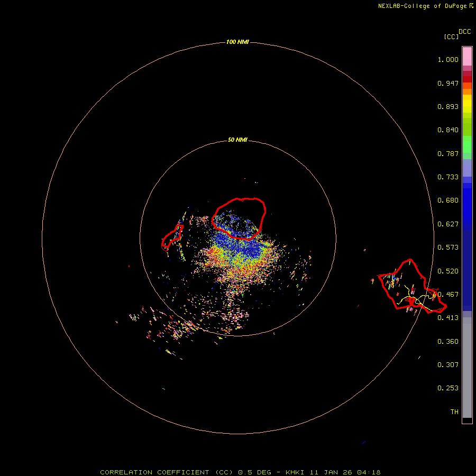The height and width of the screenshot is (476, 476).
Task: Select the 0.573 legend value
Action: [x=448, y=248]
